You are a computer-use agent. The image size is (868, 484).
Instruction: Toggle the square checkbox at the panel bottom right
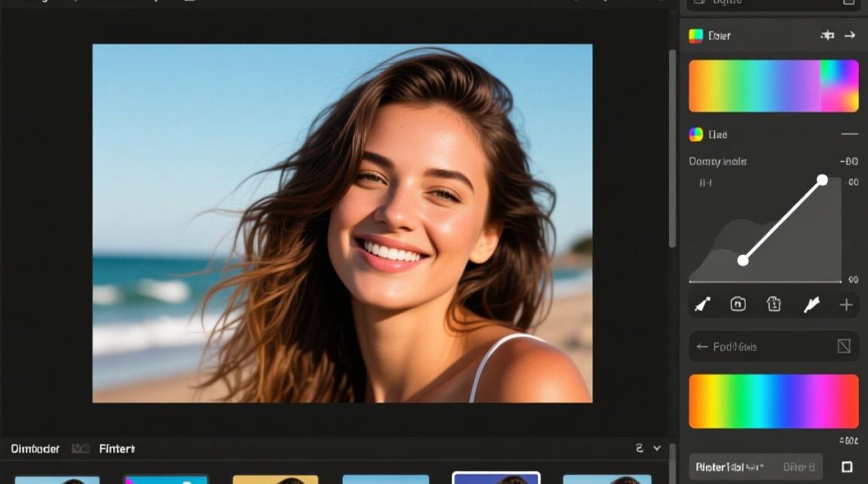click(847, 467)
